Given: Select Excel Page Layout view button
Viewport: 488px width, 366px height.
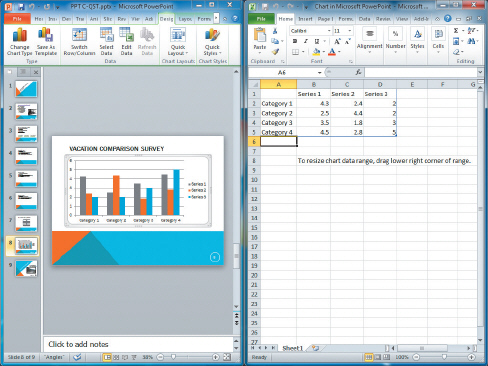Looking at the screenshot, I should (x=377, y=357).
